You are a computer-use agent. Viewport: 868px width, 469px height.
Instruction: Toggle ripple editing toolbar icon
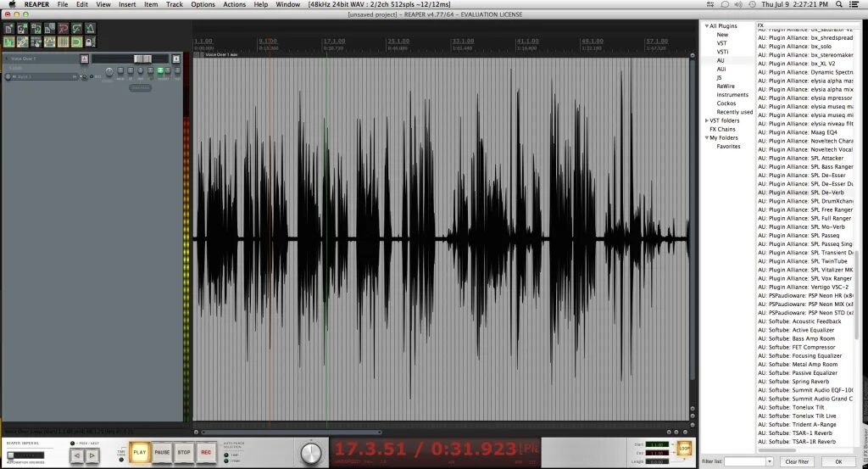click(x=36, y=42)
